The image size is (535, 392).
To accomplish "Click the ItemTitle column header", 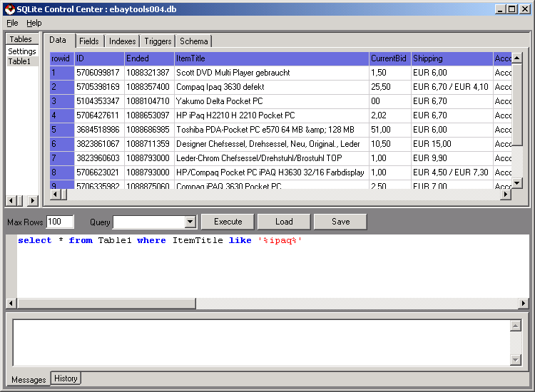I will [x=271, y=58].
